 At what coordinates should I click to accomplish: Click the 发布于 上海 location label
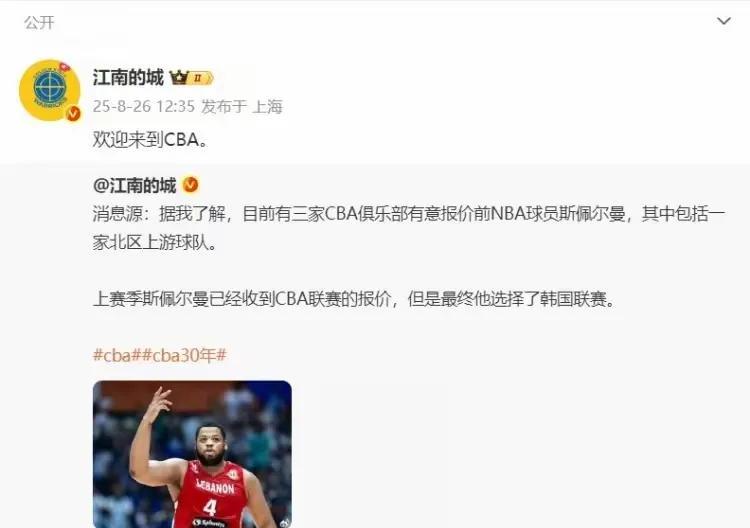tap(242, 106)
